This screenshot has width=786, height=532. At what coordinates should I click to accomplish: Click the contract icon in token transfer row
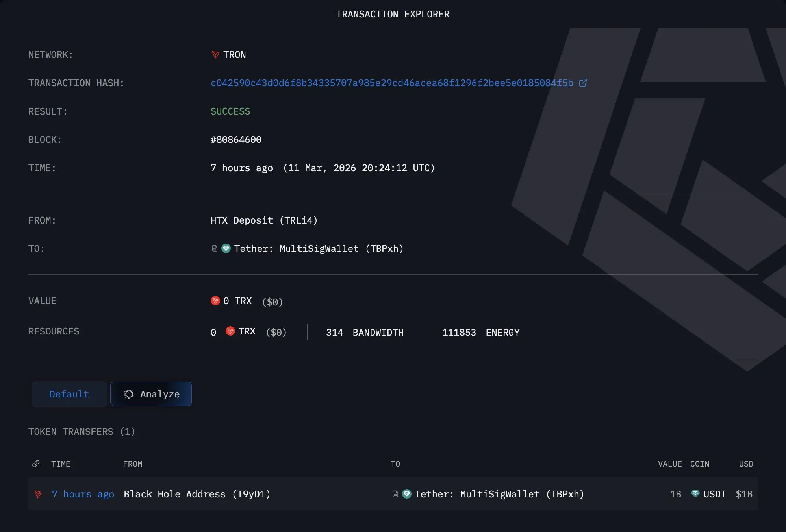pyautogui.click(x=395, y=494)
